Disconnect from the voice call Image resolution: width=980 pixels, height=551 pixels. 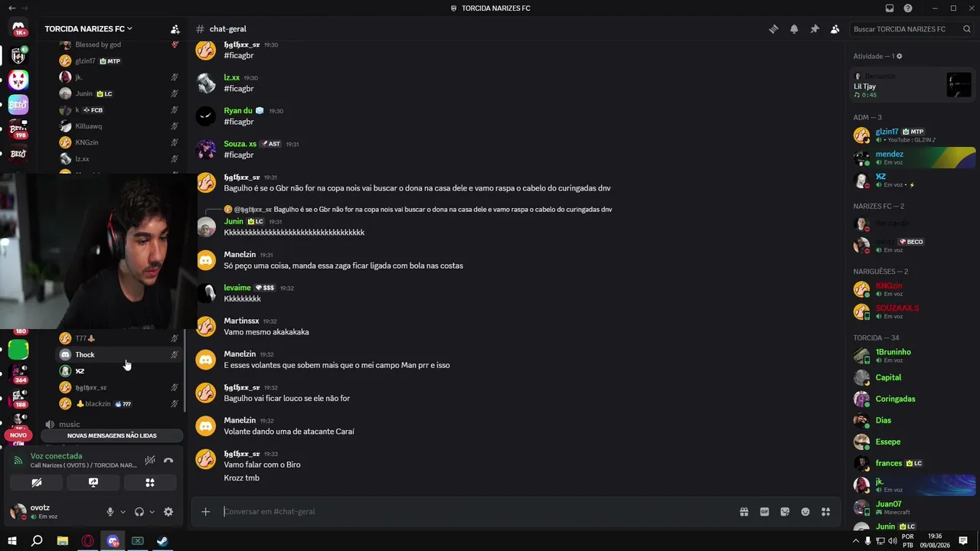pos(168,460)
